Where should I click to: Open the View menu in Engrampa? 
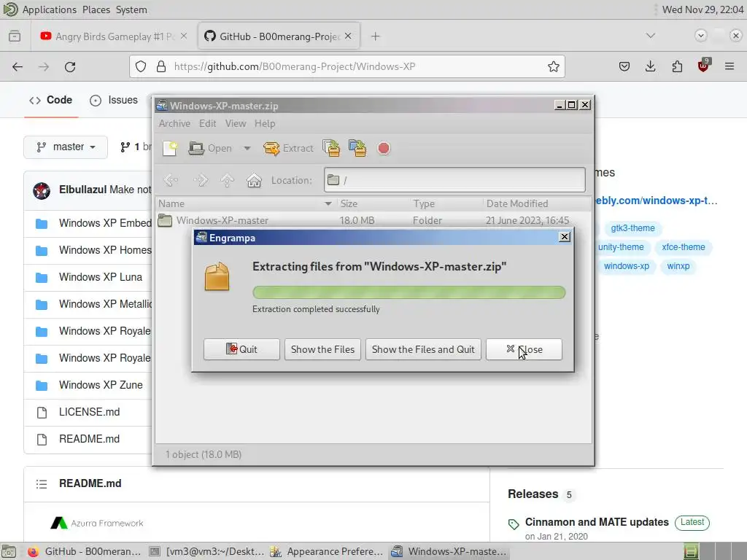point(236,124)
